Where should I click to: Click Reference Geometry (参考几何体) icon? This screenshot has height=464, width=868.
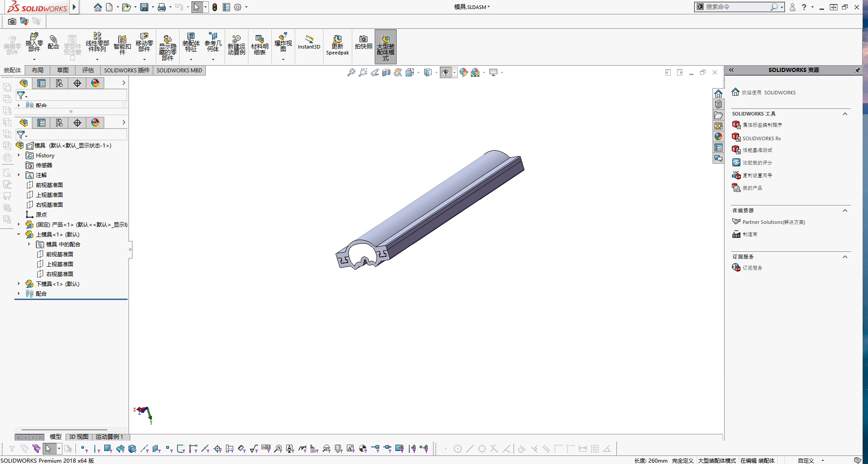213,42
